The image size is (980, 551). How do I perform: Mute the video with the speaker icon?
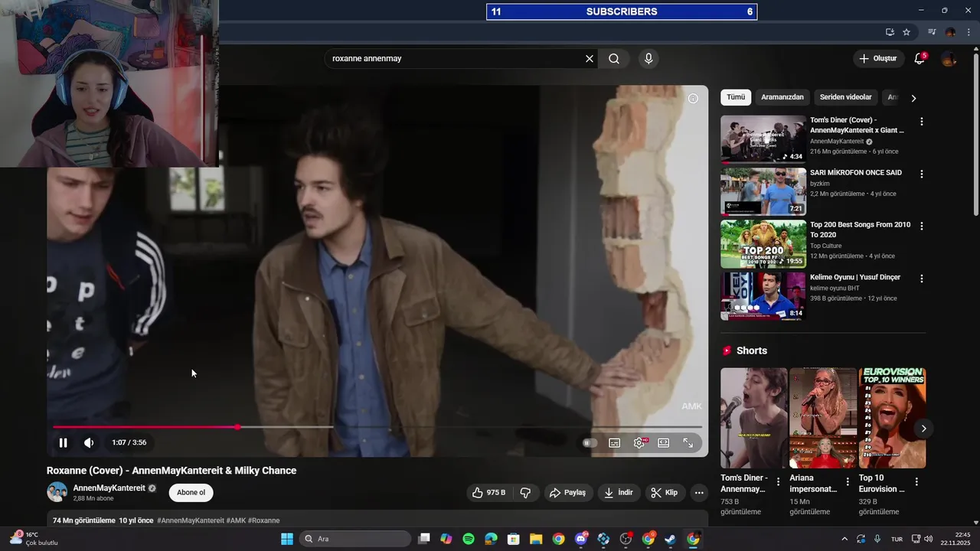coord(89,442)
